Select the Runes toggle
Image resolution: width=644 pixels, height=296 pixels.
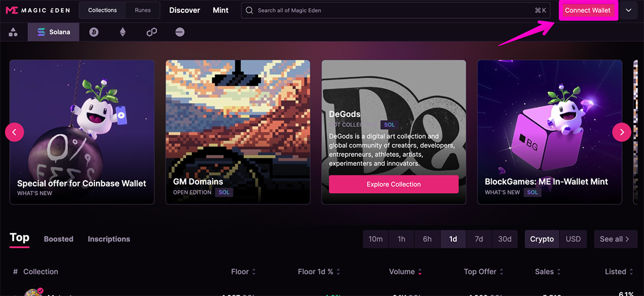[143, 10]
